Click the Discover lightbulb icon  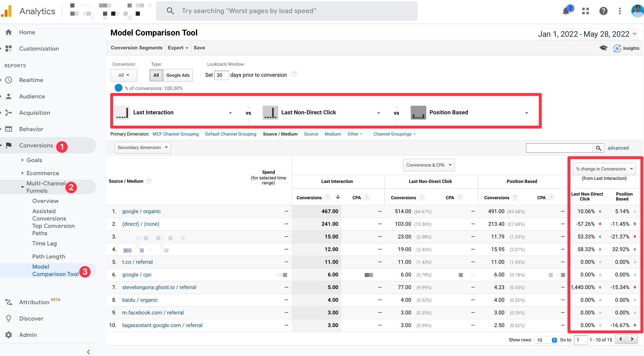click(x=9, y=318)
